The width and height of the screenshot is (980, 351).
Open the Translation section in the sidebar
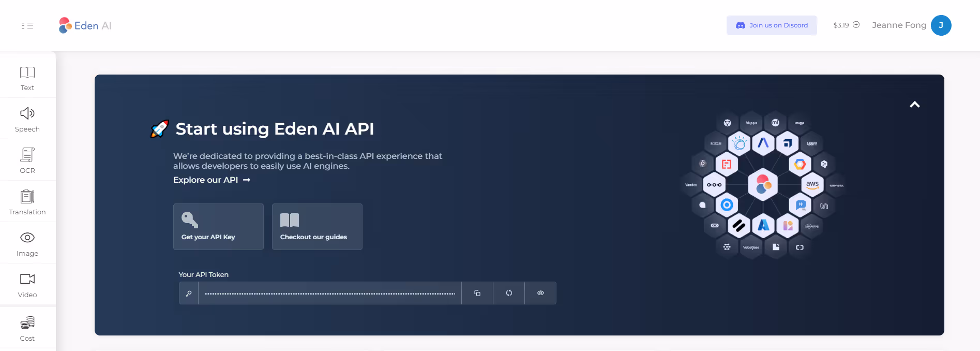click(x=27, y=203)
